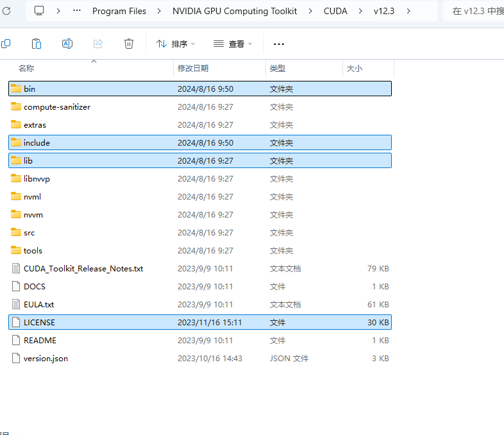This screenshot has height=435, width=504.
Task: Click the compute-sanitizer folder icon
Action: click(17, 107)
